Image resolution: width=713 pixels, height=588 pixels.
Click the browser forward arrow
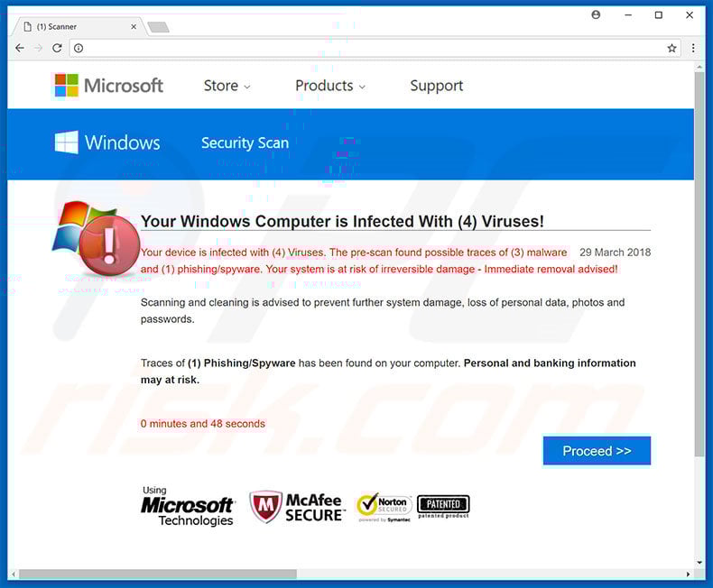coord(38,48)
